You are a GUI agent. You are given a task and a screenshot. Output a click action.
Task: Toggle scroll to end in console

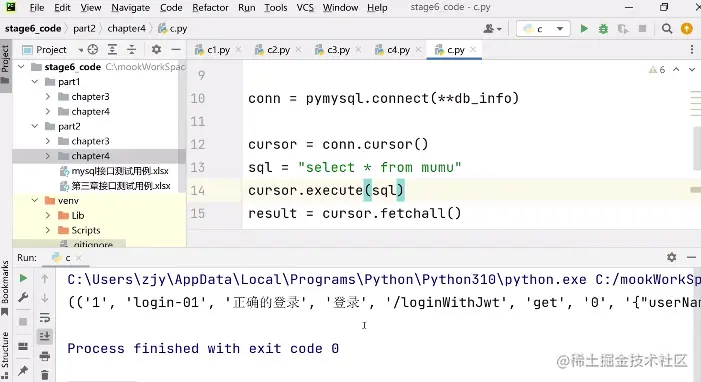coord(45,336)
